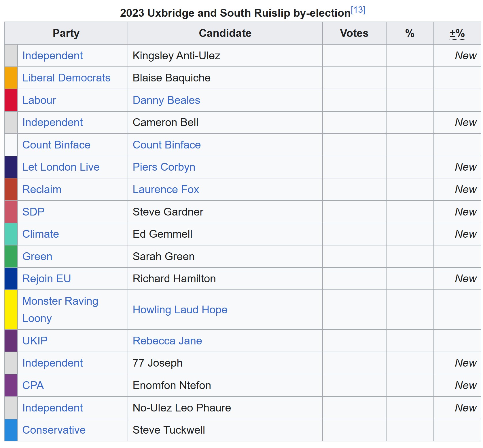
Task: Open citation reference [13] in title
Action: pyautogui.click(x=358, y=10)
